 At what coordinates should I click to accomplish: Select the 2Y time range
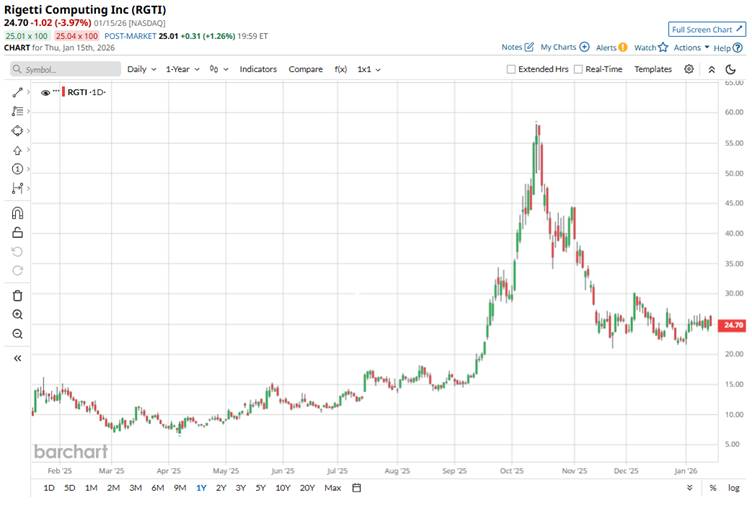221,488
